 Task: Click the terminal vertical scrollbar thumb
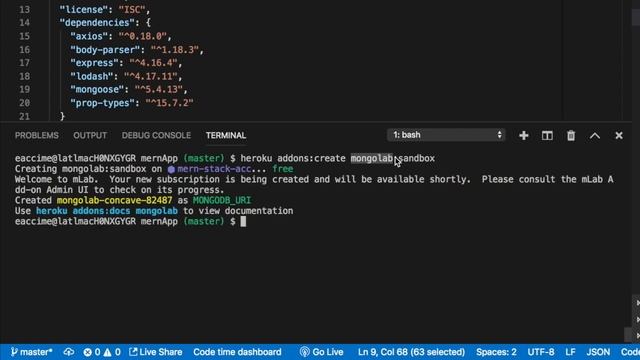pyautogui.click(x=628, y=335)
